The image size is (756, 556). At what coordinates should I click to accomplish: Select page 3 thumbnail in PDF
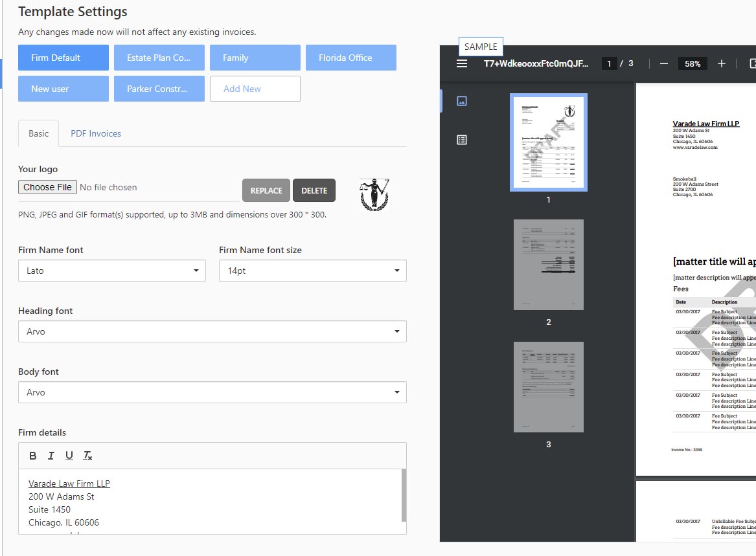click(549, 387)
